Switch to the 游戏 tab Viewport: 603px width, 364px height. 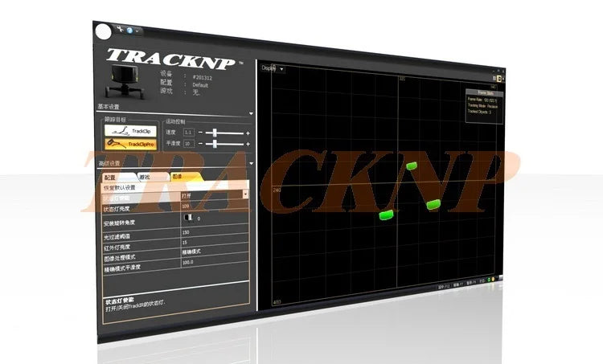tap(153, 178)
